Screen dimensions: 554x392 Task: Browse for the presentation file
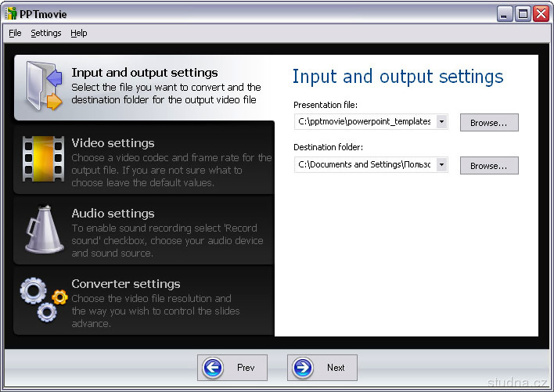pyautogui.click(x=489, y=122)
